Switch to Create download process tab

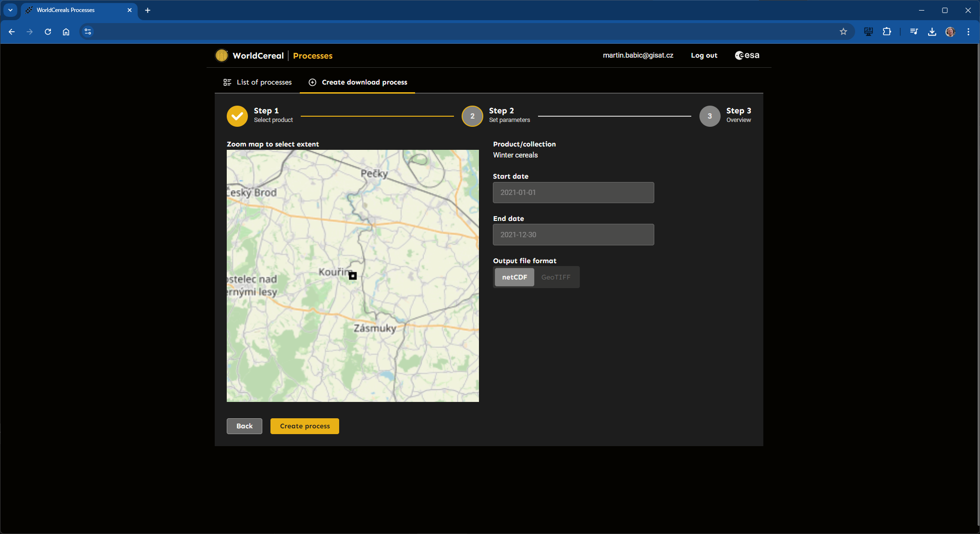coord(358,83)
